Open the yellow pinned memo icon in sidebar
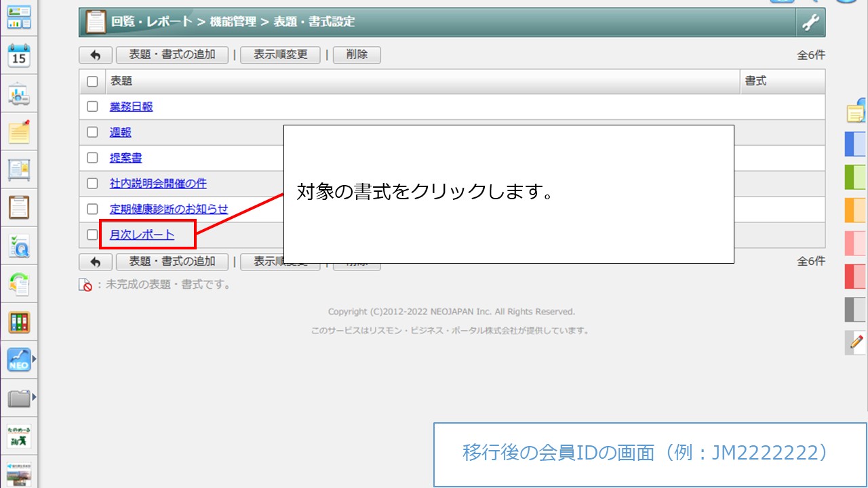The height and width of the screenshot is (488, 868). click(19, 131)
